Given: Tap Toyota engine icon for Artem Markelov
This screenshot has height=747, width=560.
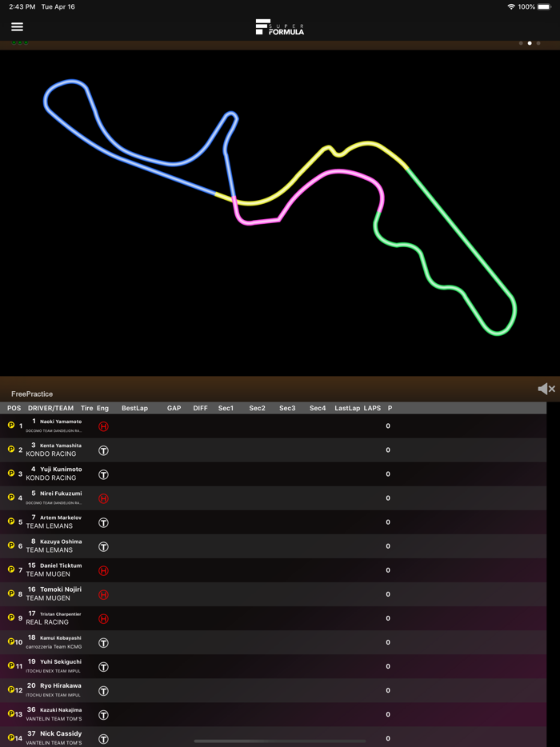Looking at the screenshot, I should (103, 522).
